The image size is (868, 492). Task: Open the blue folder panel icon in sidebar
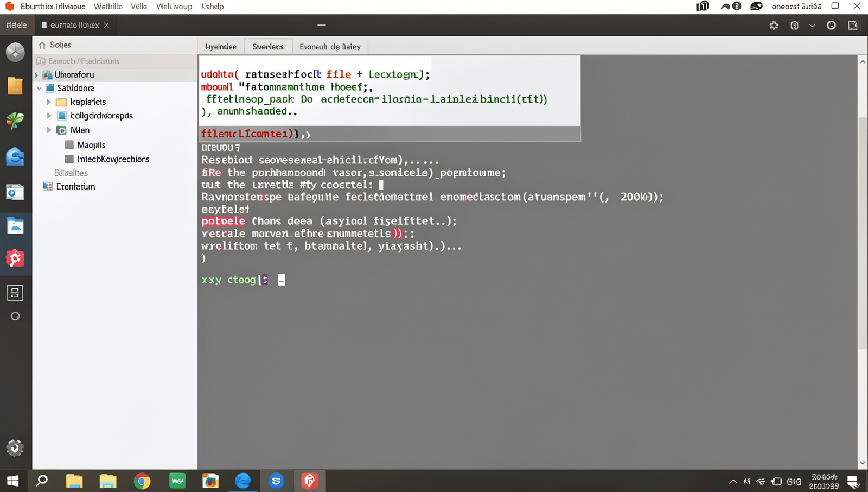click(x=15, y=226)
